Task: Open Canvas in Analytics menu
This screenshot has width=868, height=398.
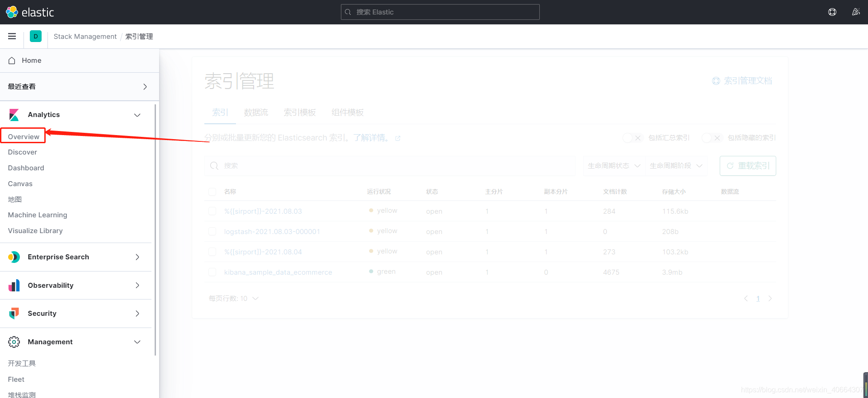Action: pyautogui.click(x=20, y=184)
